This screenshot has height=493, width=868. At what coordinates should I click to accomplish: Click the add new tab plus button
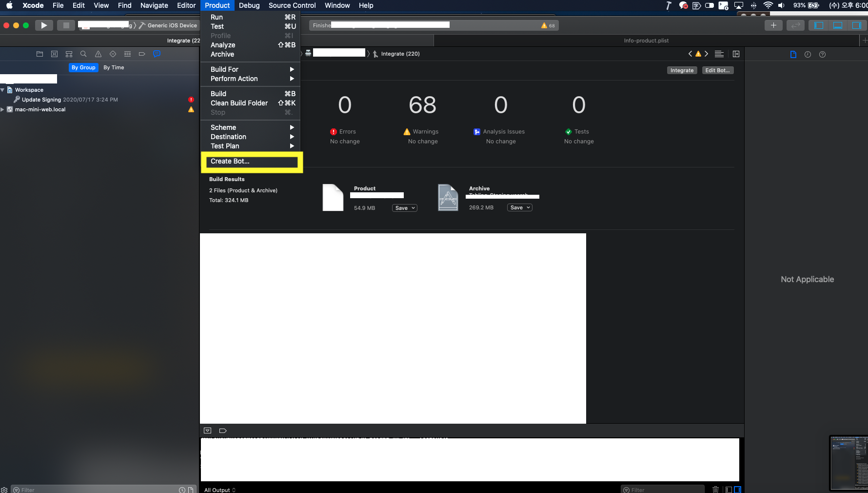coord(865,41)
